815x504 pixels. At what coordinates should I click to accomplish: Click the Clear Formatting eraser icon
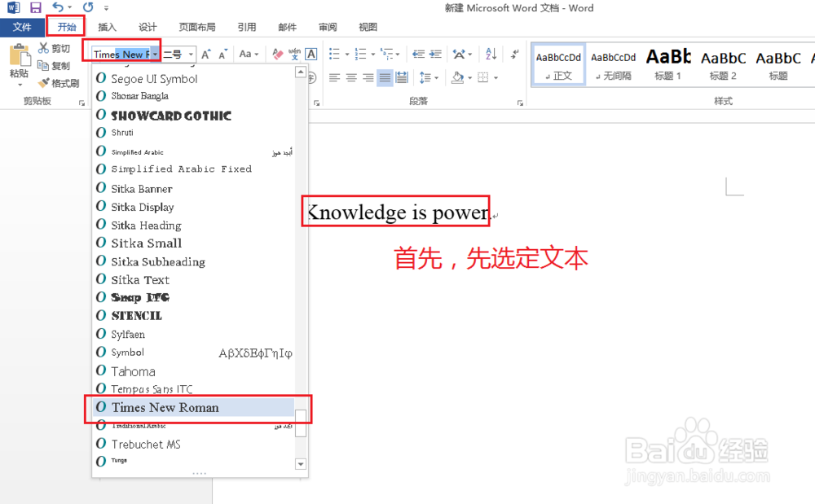(x=278, y=54)
